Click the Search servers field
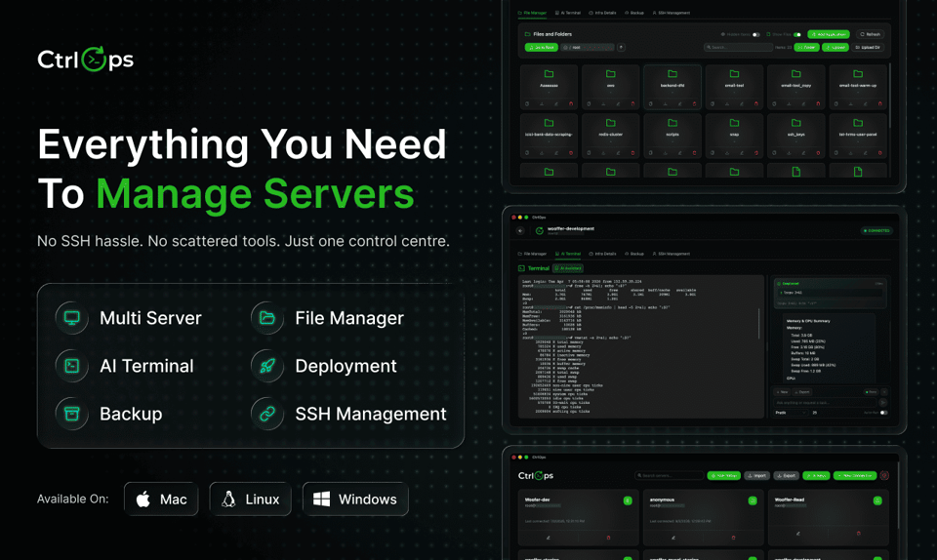Image resolution: width=937 pixels, height=560 pixels. point(670,476)
